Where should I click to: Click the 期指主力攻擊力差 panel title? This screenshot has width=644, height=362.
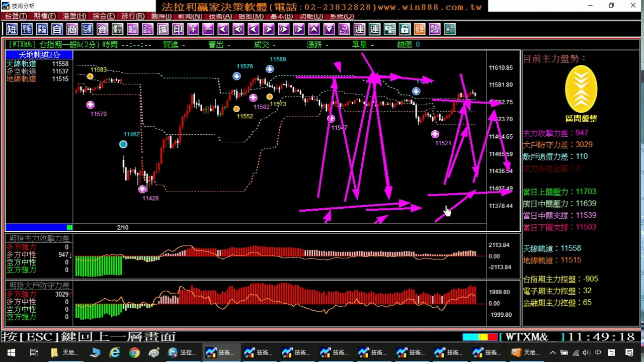[x=39, y=238]
